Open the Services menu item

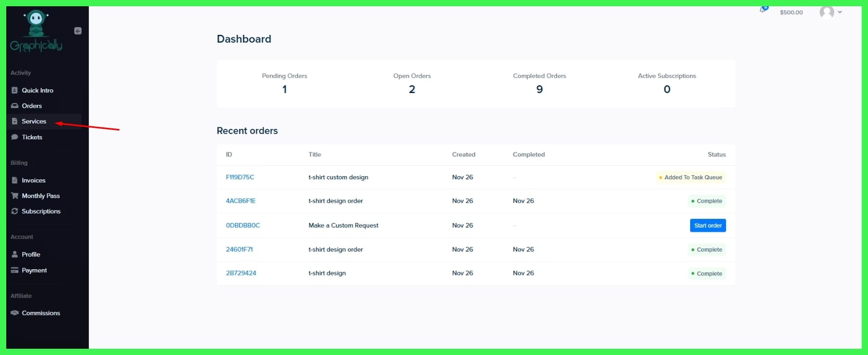click(34, 122)
